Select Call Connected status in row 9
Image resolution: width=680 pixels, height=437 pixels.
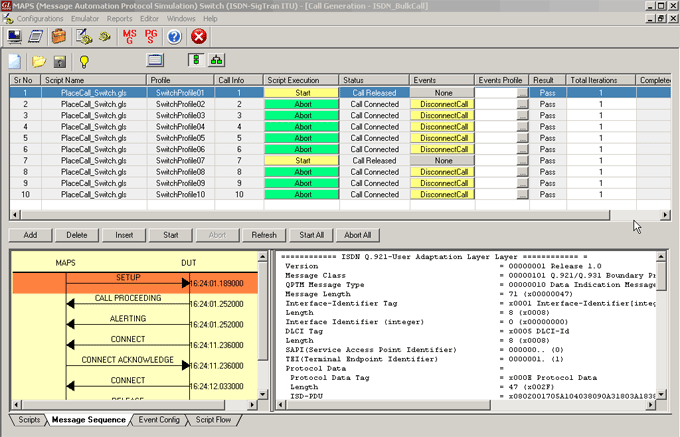tap(374, 183)
